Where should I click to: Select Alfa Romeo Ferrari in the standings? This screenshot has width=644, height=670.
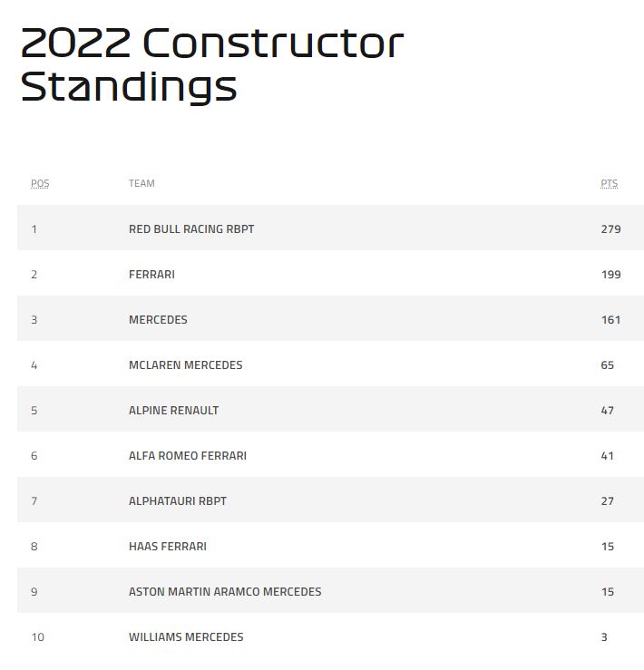click(x=188, y=456)
